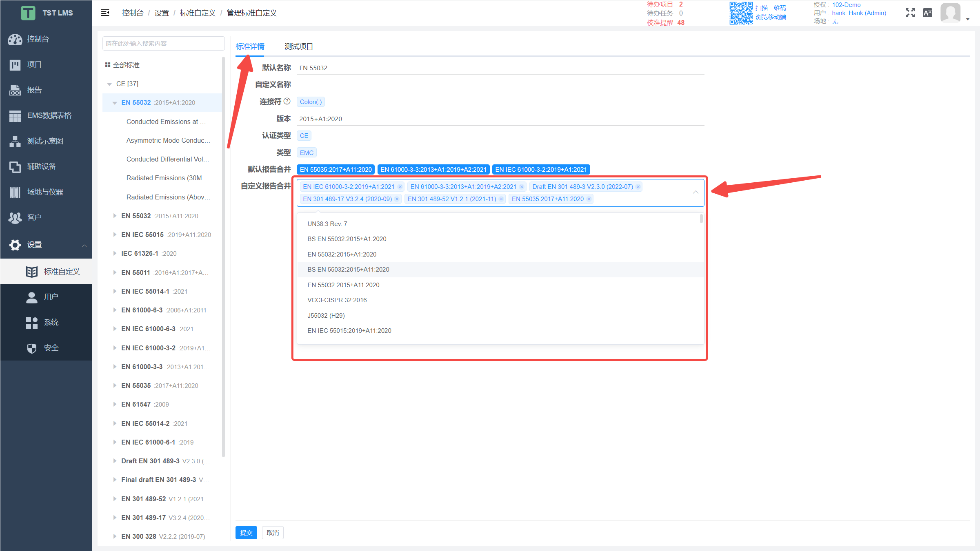Choose BS EN 55032:2015+A11:2020 option
The image size is (980, 551).
500,270
